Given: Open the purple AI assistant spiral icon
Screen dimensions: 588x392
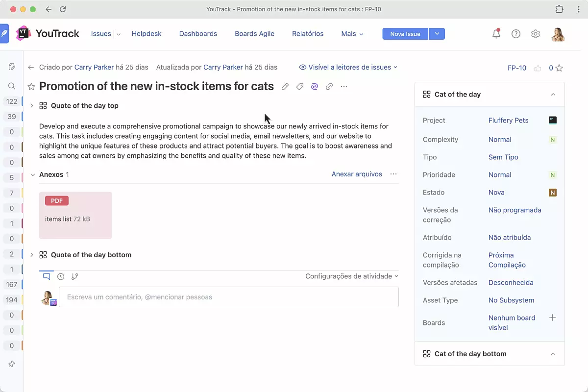Looking at the screenshot, I should (x=315, y=87).
